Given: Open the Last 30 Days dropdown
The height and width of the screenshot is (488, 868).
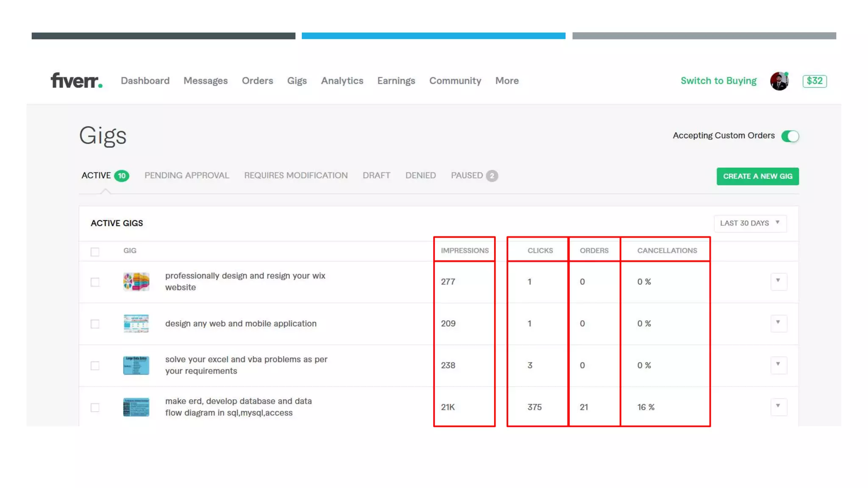Looking at the screenshot, I should pos(750,223).
